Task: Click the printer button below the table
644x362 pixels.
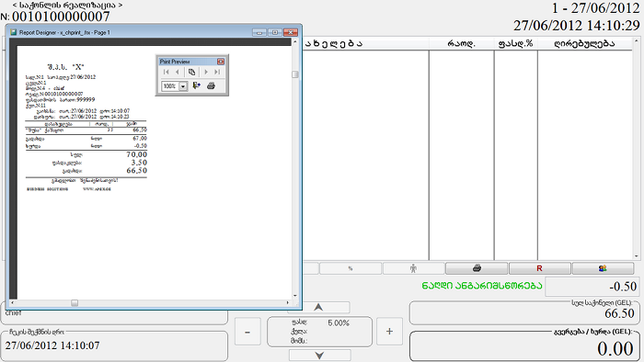Action: (477, 268)
